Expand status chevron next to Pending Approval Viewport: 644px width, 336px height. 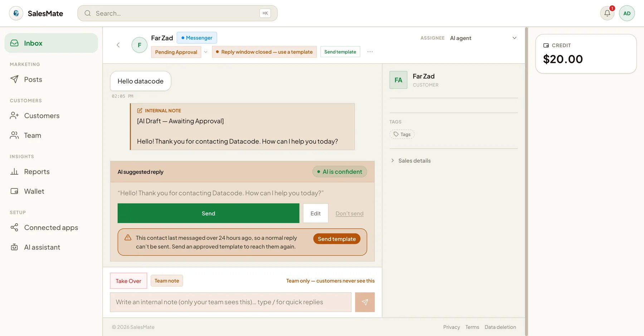coord(206,52)
